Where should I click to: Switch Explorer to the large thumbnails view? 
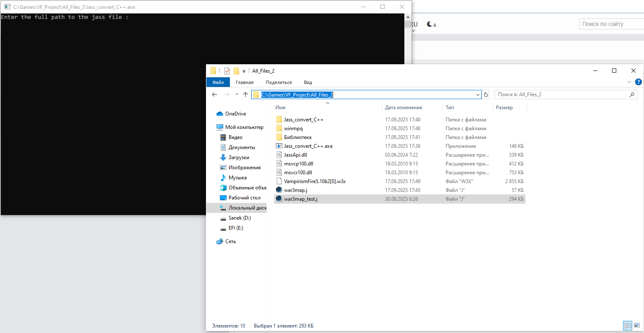(637, 325)
